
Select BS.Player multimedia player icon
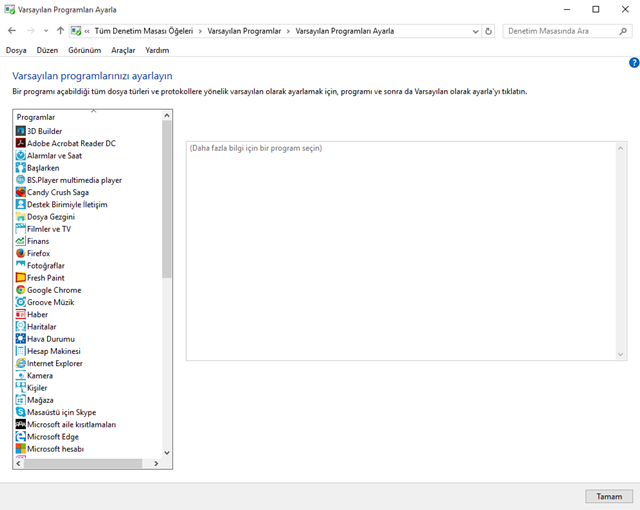(20, 180)
